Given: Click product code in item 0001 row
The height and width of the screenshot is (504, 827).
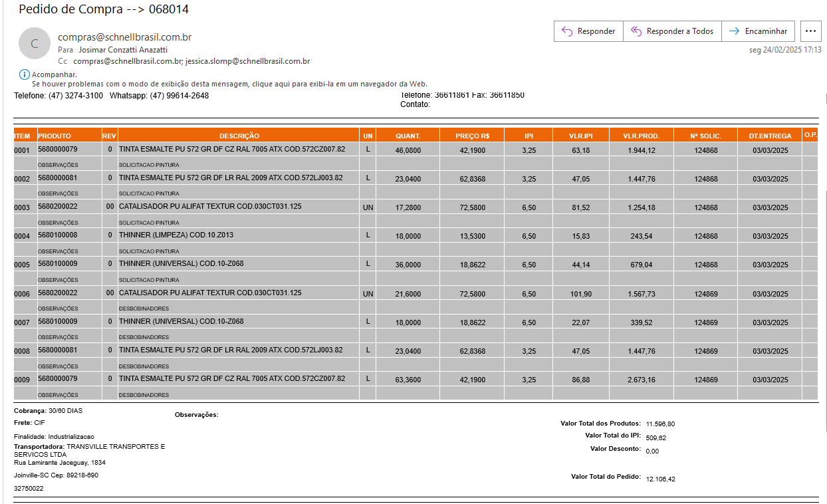Looking at the screenshot, I should [58, 150].
